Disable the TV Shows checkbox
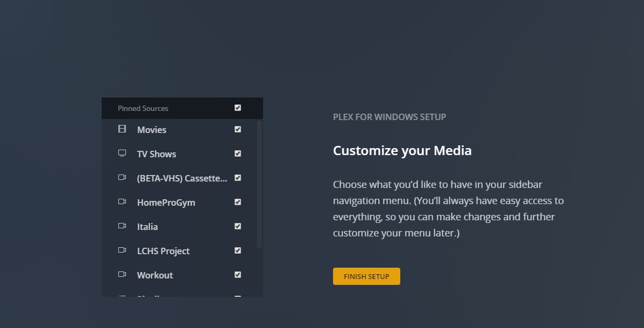 (238, 153)
